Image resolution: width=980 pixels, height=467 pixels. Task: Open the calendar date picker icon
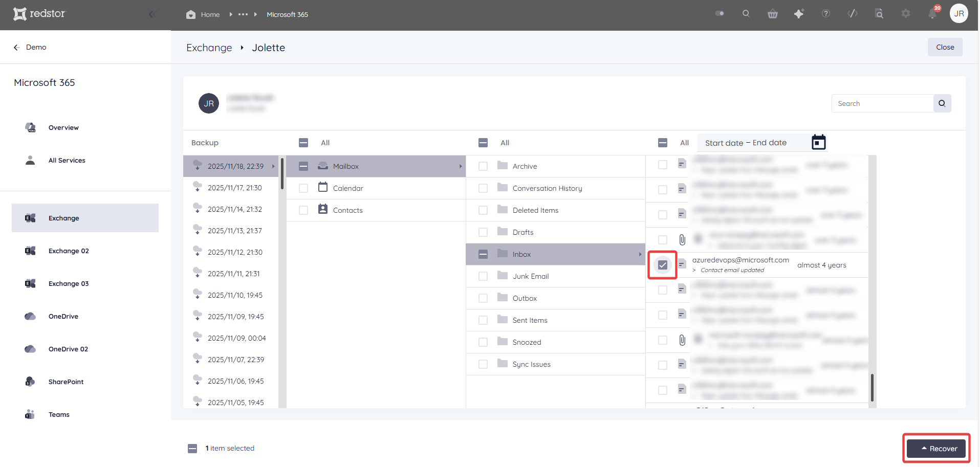[x=819, y=142]
